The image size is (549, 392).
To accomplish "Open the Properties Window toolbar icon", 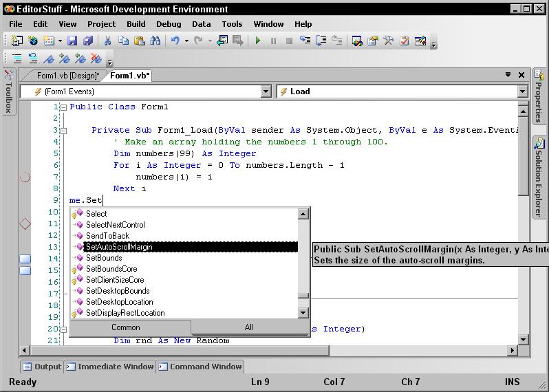I will (x=373, y=41).
